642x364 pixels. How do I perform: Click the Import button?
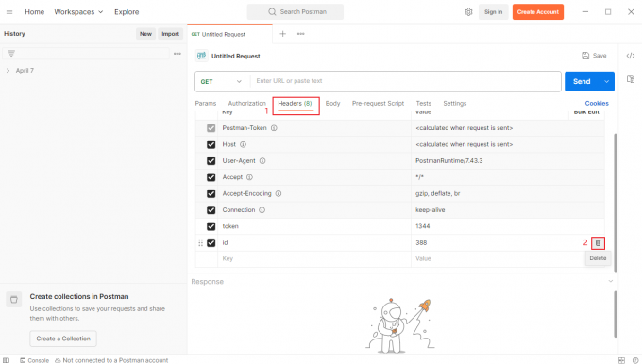point(170,34)
